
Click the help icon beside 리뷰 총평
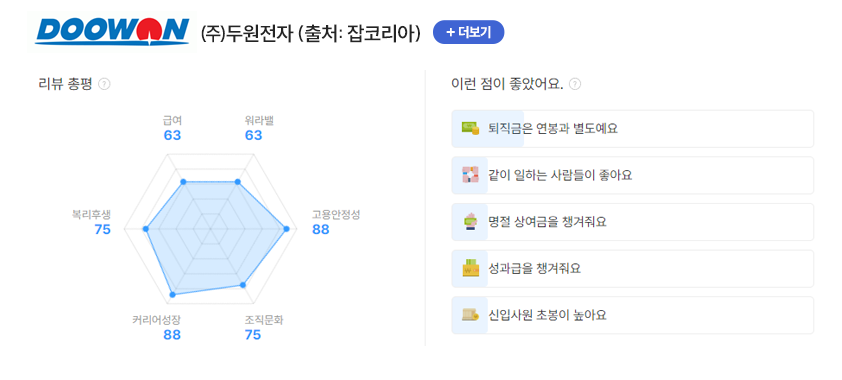(105, 84)
